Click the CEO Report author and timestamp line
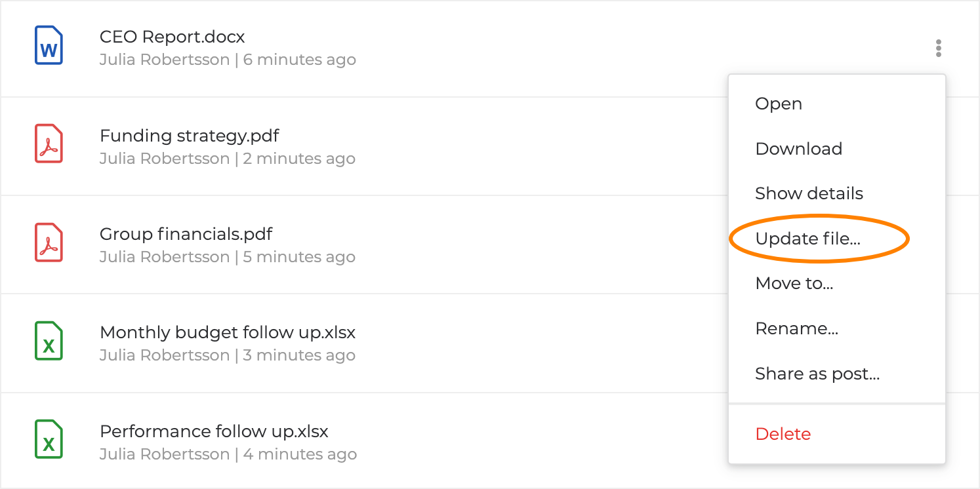 pos(228,60)
